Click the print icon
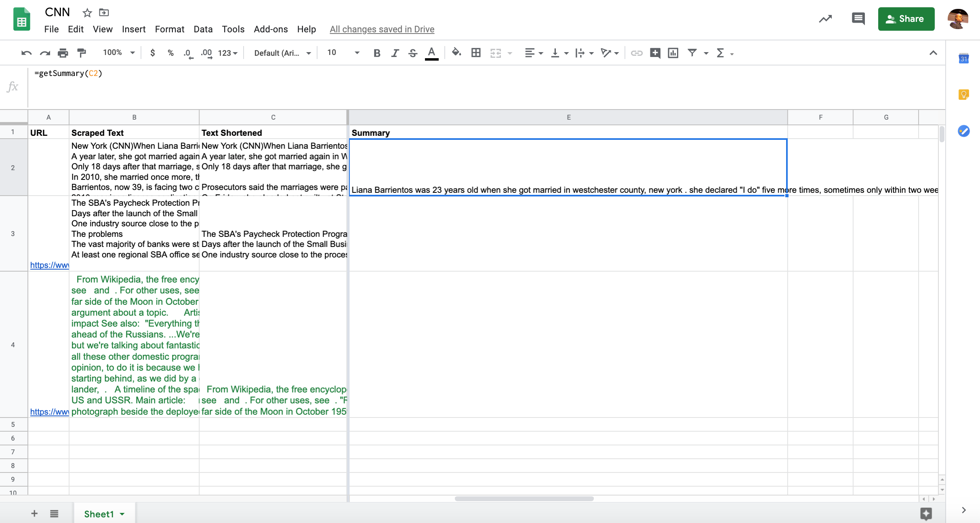980x523 pixels. click(63, 53)
